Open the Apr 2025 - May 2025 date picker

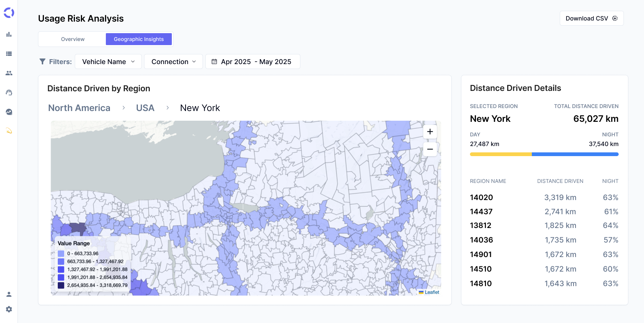[x=252, y=61]
